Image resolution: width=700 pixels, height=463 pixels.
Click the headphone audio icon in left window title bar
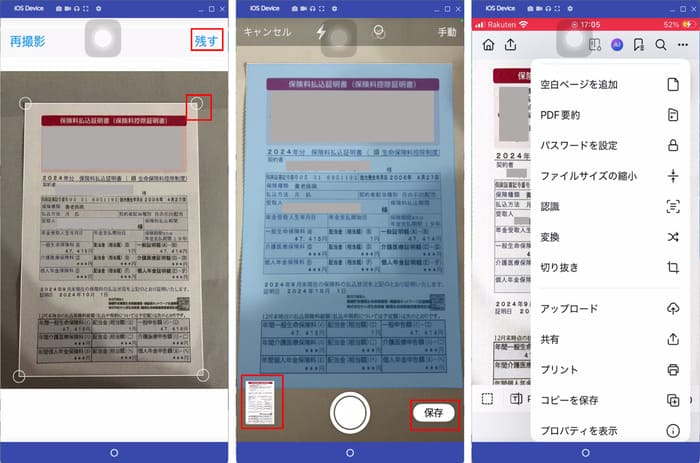click(76, 8)
